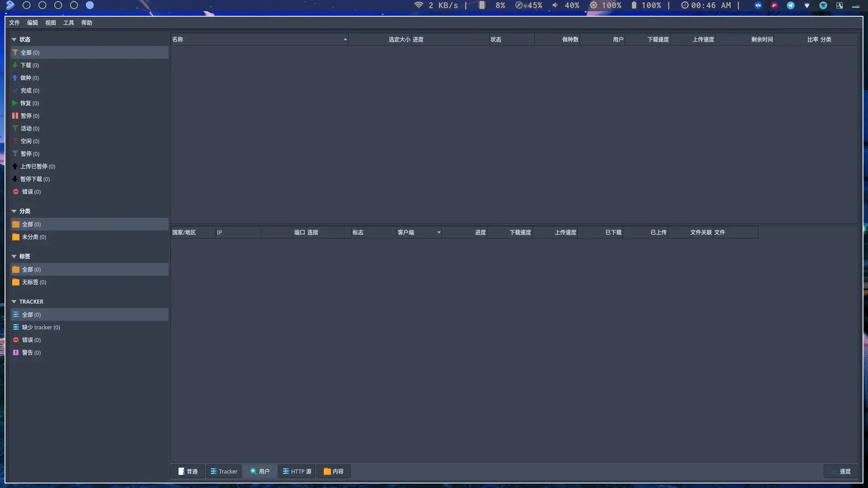
Task: Click the 未分类 folder icon
Action: (x=16, y=237)
